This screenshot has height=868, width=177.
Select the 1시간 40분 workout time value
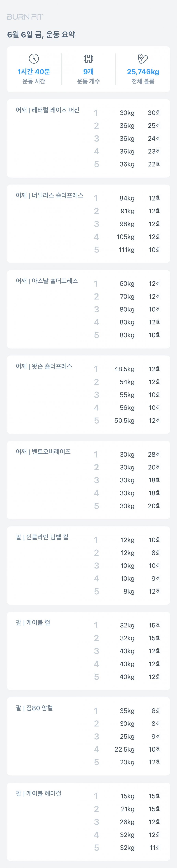[x=34, y=72]
